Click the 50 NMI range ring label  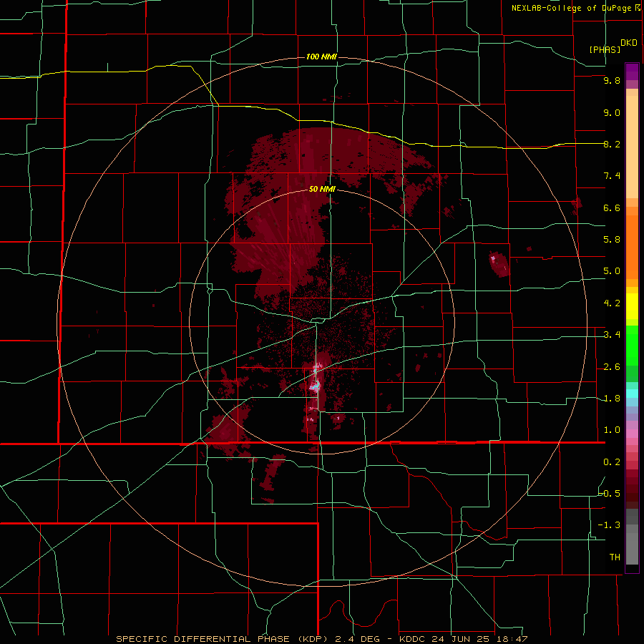[322, 189]
